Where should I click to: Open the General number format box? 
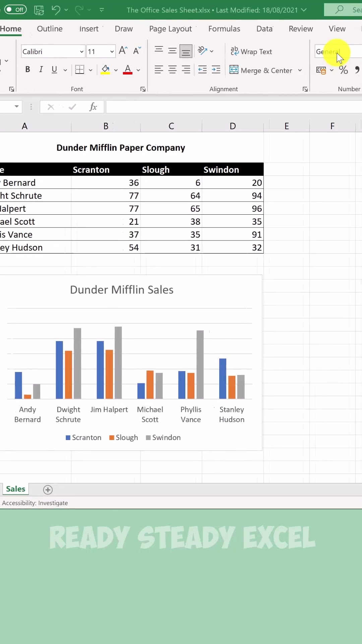[x=338, y=52]
